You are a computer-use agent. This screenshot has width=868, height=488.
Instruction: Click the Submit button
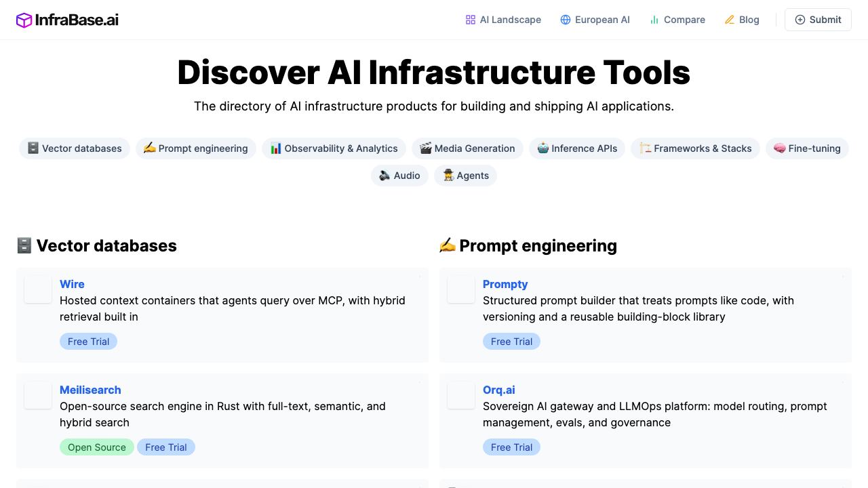[818, 20]
